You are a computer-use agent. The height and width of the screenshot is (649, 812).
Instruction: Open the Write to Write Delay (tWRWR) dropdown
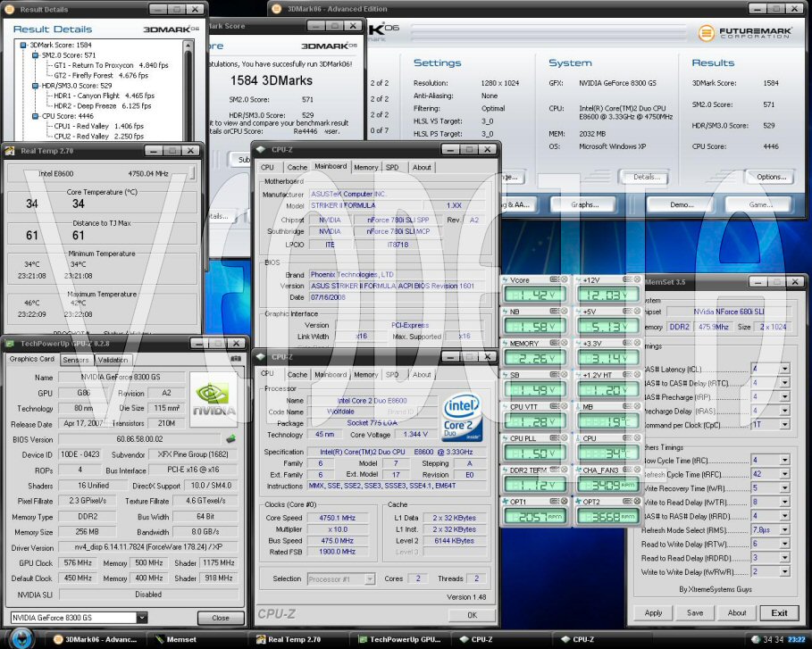[785, 572]
